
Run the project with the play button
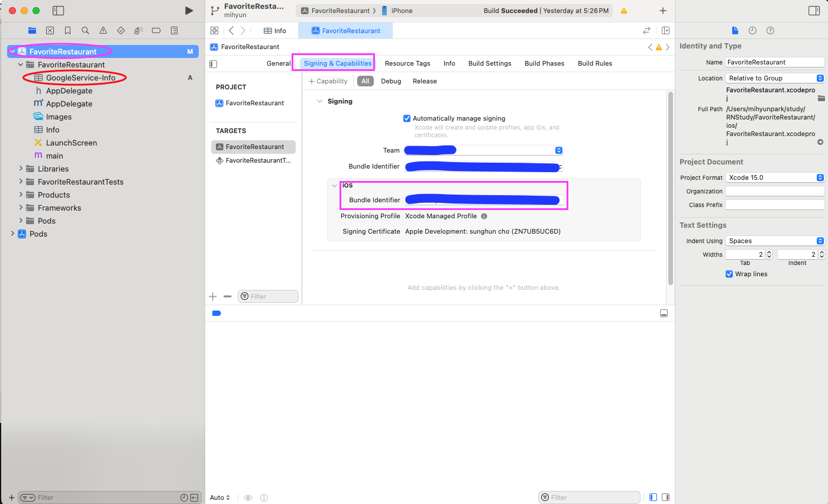[x=189, y=11]
